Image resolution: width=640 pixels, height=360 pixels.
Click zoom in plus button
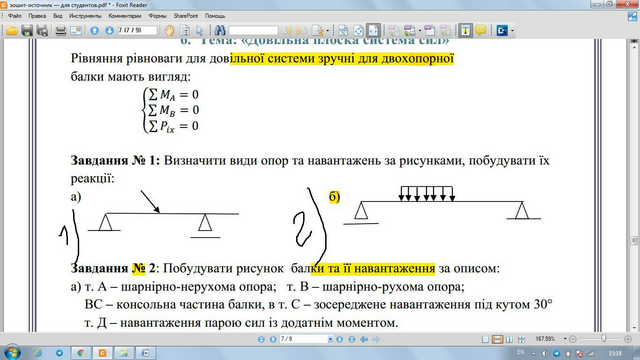628,339
